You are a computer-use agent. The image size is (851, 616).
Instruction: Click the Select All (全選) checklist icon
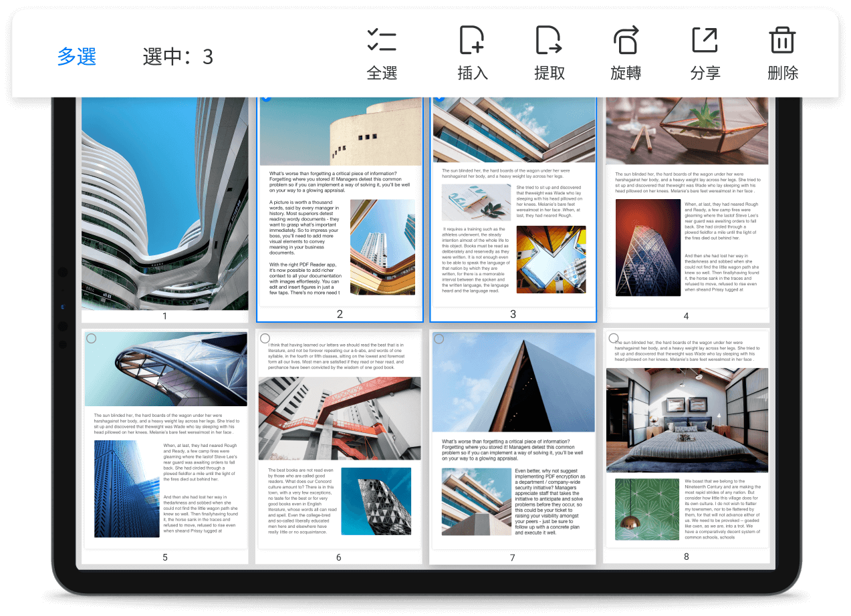coord(382,40)
